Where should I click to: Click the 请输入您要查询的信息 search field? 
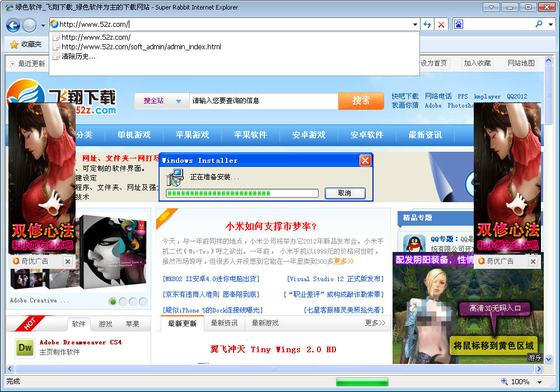coord(264,101)
